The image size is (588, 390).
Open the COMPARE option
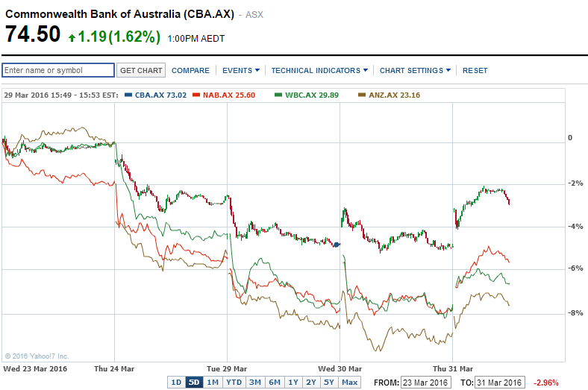190,70
